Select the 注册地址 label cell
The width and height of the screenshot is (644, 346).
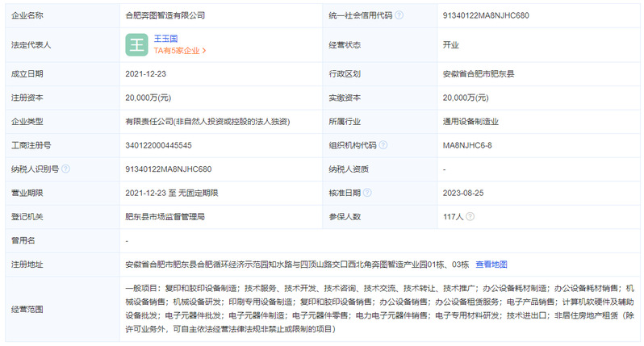[62, 265]
